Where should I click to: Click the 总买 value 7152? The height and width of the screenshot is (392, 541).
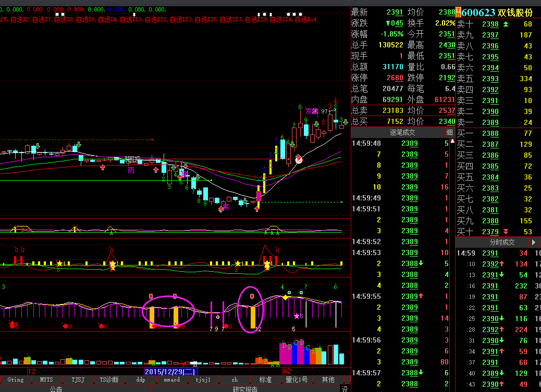(x=395, y=121)
